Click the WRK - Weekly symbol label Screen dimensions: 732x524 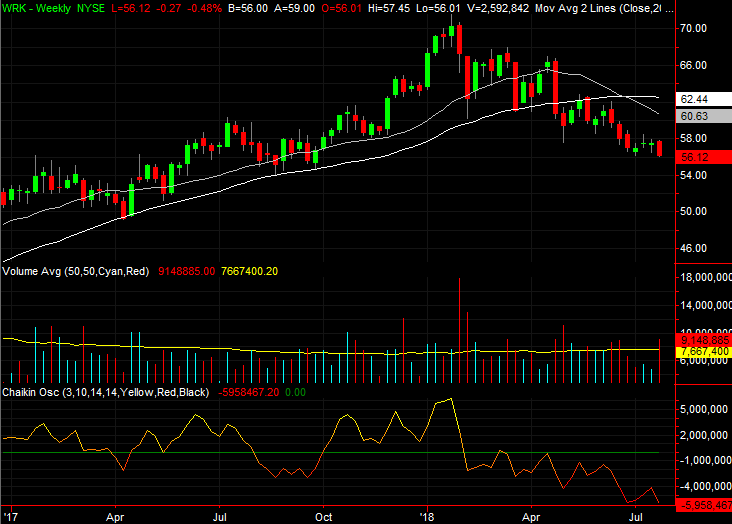pos(36,8)
